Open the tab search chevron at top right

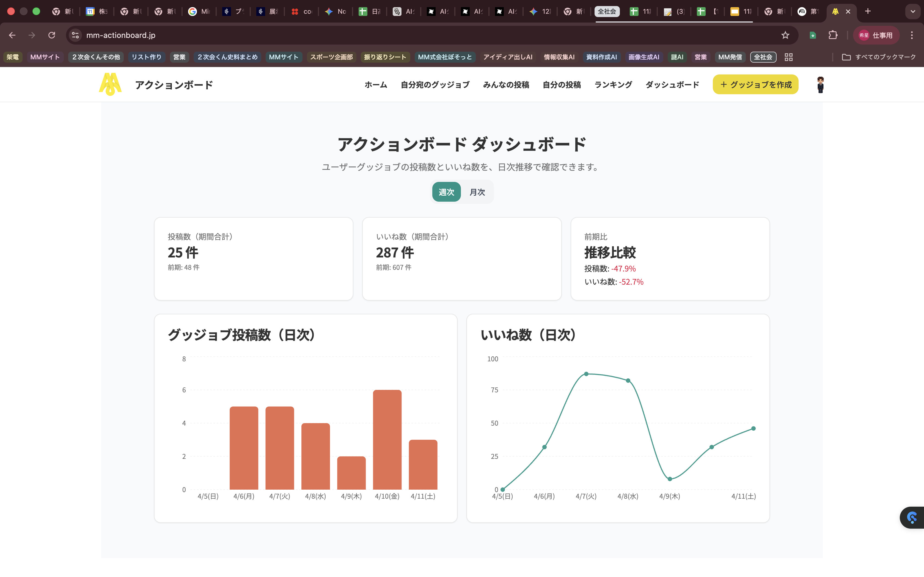[913, 12]
